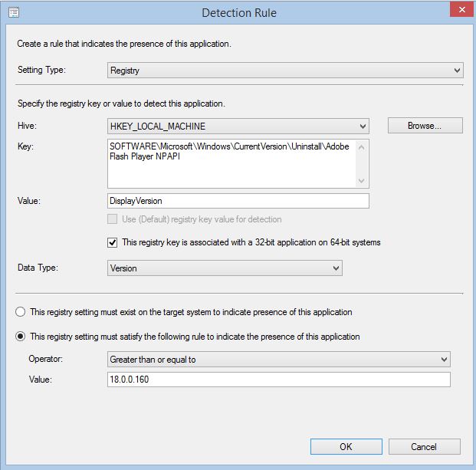Confirm the rule with OK
Image resolution: width=476 pixels, height=470 pixels.
point(346,447)
